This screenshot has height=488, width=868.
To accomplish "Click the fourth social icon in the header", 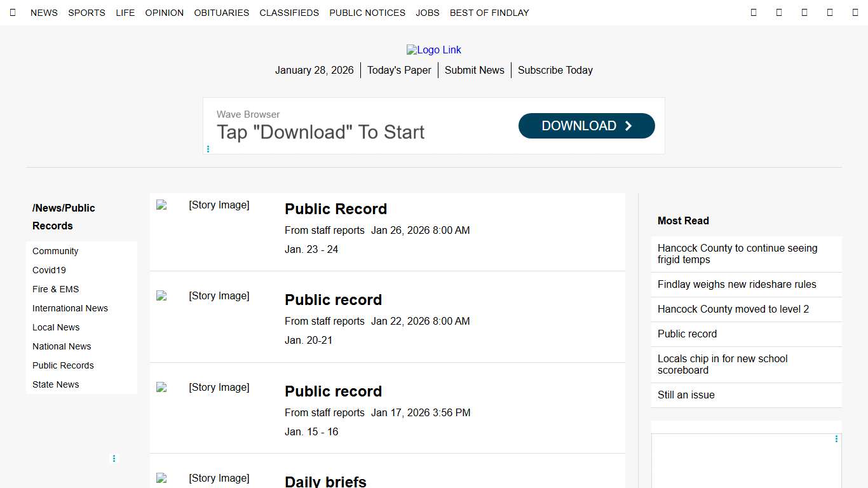I will click(x=829, y=12).
